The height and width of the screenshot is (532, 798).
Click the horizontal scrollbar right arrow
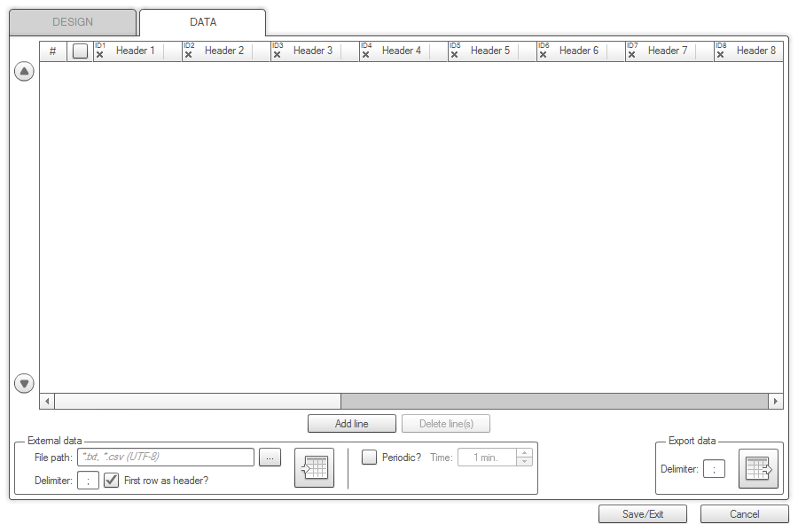click(x=776, y=402)
